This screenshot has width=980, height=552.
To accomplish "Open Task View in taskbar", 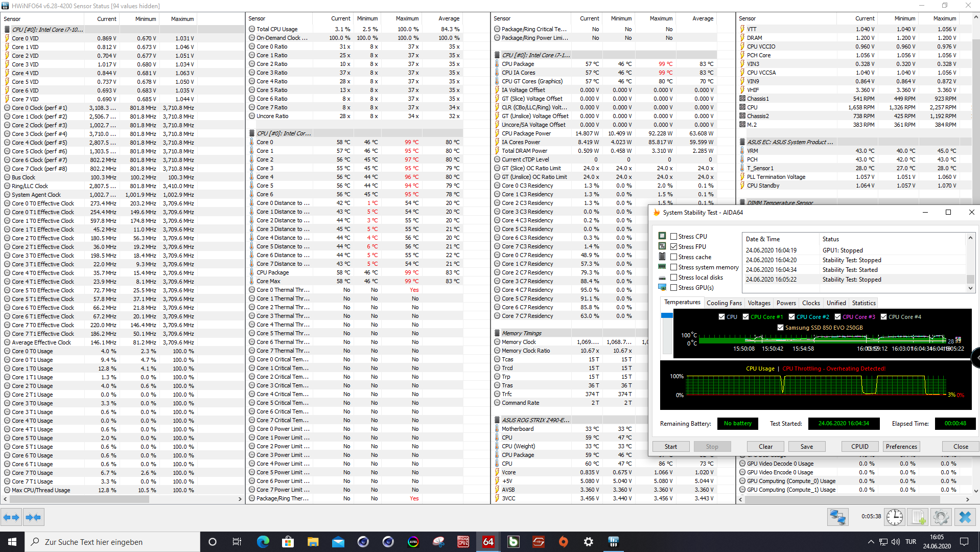I will (x=237, y=542).
